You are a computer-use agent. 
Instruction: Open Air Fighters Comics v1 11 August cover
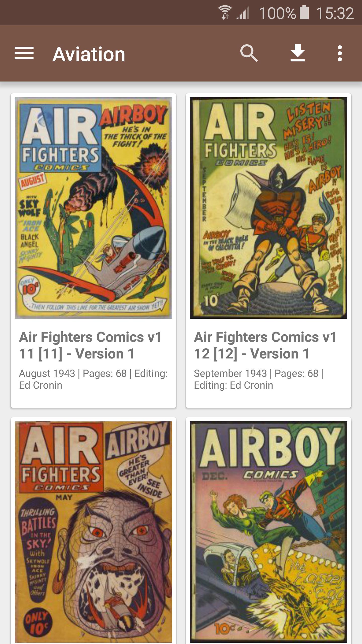[94, 208]
